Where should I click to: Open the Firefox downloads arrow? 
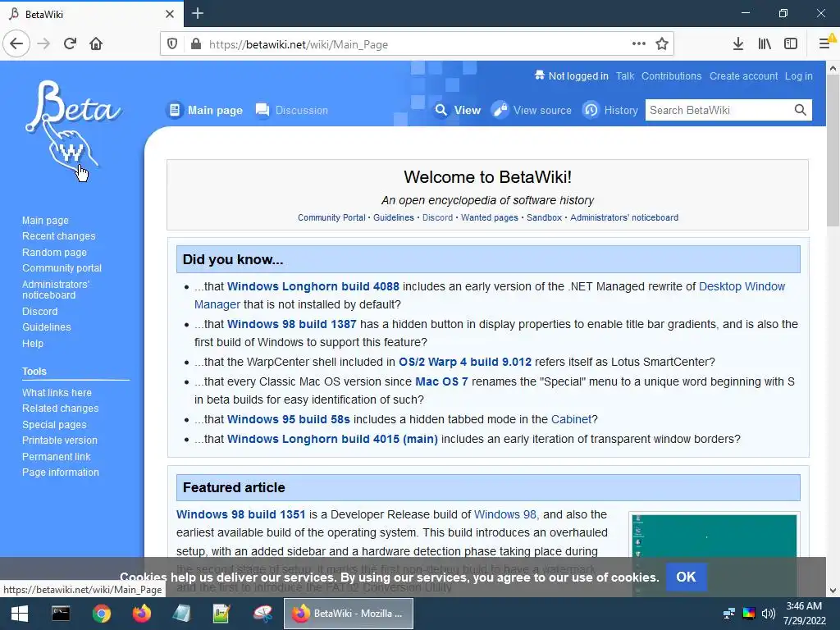click(738, 44)
